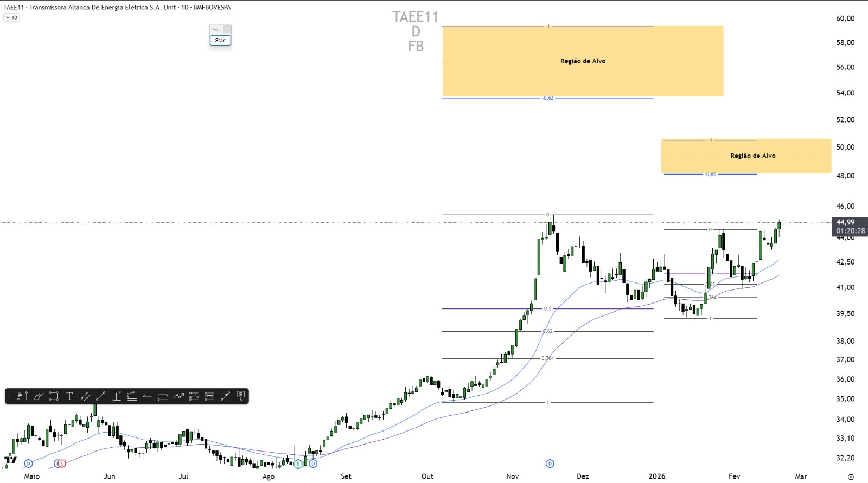Select the zigzag path arrow tool
The height and width of the screenshot is (483, 868).
[178, 396]
